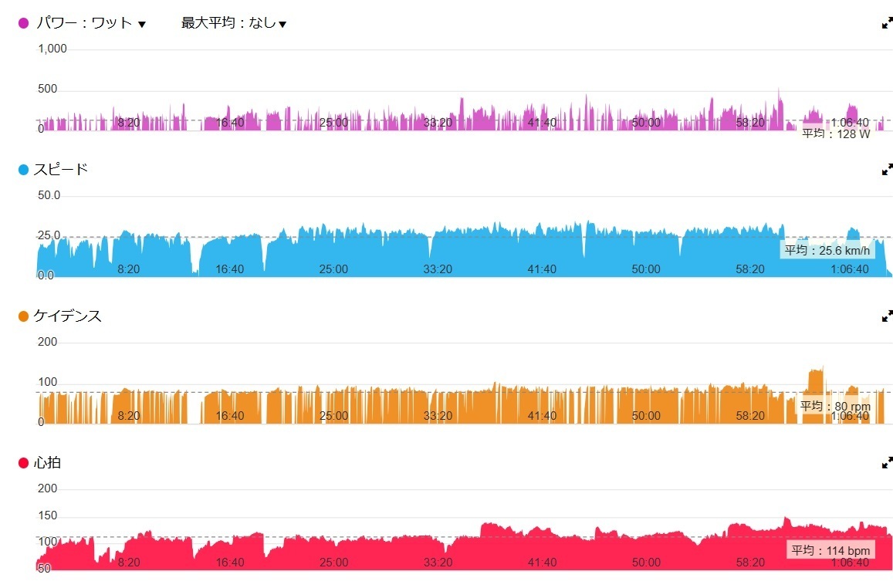Click the 58:20 marker on heart rate chart
Viewport: 893px width, 588px height.
[x=750, y=563]
